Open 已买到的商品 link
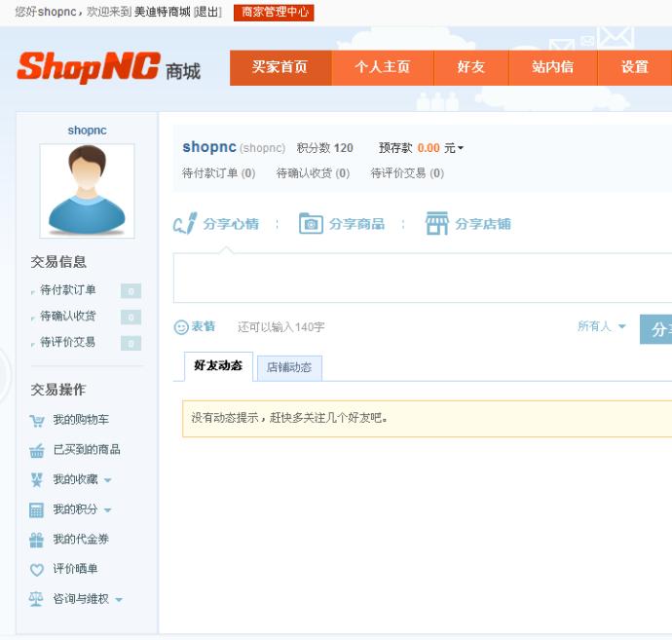 (87, 450)
